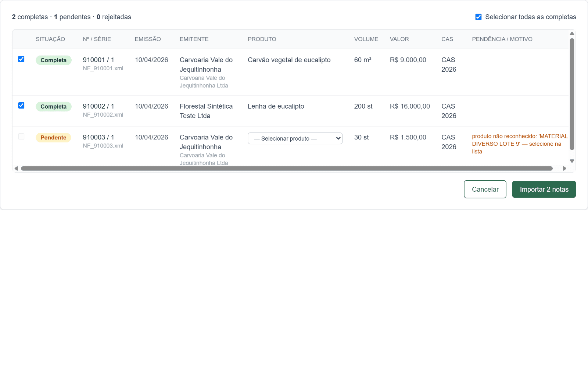Click the '1 pendentes' summary count
588x368 pixels.
tap(72, 17)
